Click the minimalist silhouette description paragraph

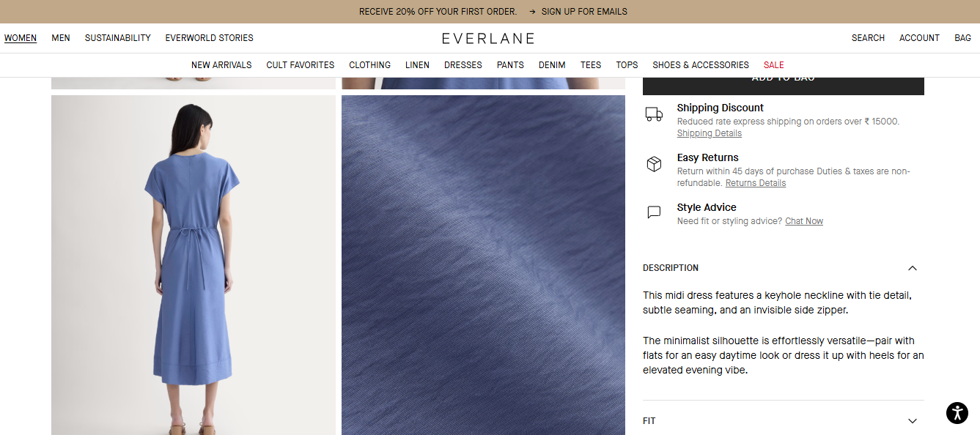point(784,355)
